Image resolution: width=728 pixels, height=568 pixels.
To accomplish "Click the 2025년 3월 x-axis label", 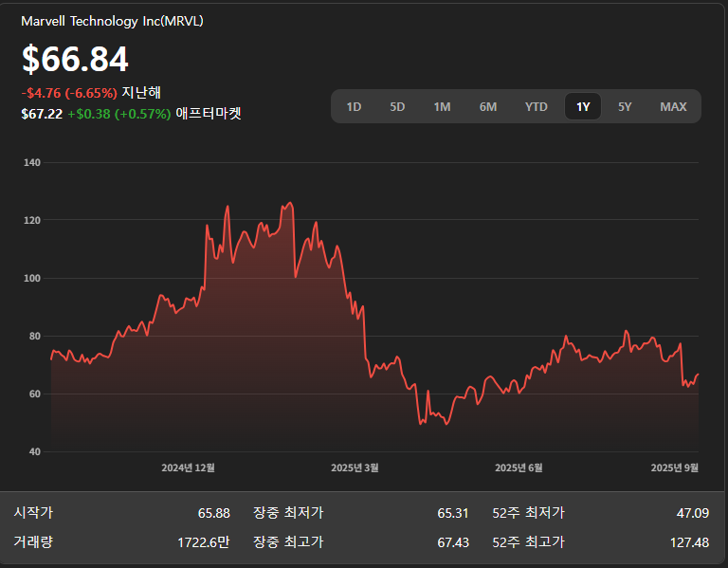I will (x=355, y=467).
